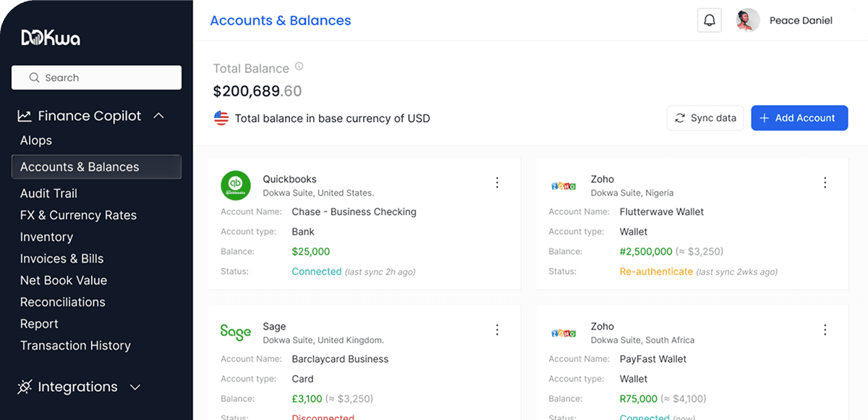Viewport: 868px width, 420px height.
Task: Open Peace Daniel's profile avatar
Action: [748, 20]
